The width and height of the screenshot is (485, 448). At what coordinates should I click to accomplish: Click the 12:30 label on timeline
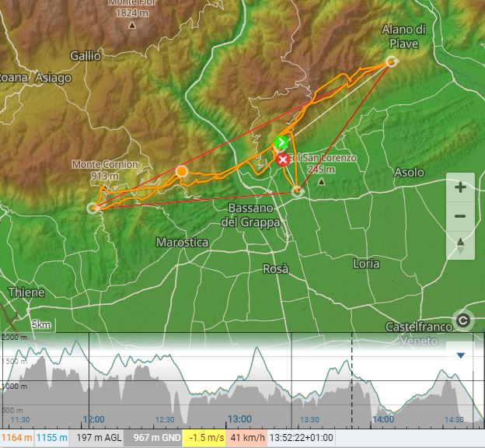click(x=165, y=419)
